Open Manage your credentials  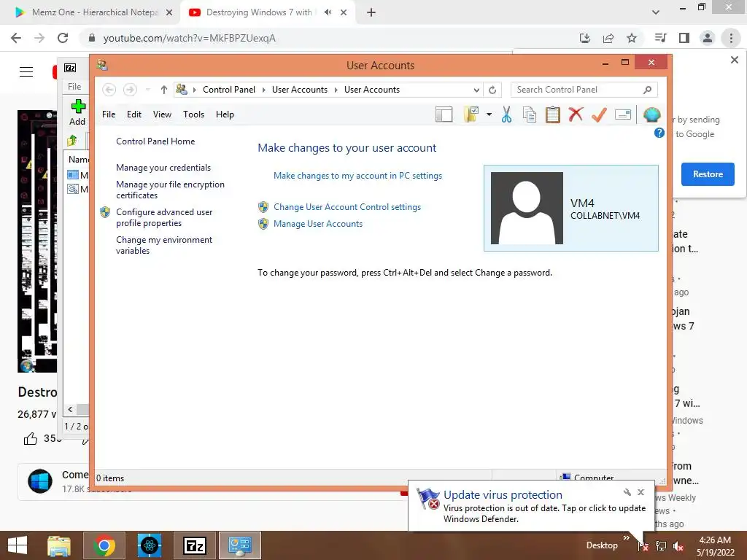(163, 168)
